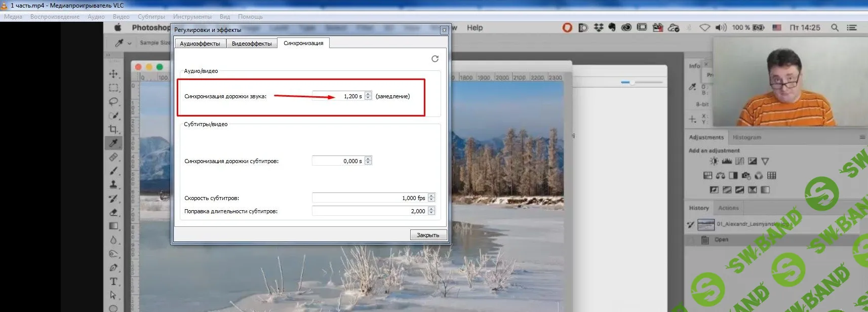
Task: Add a Levels adjustment
Action: (x=727, y=162)
